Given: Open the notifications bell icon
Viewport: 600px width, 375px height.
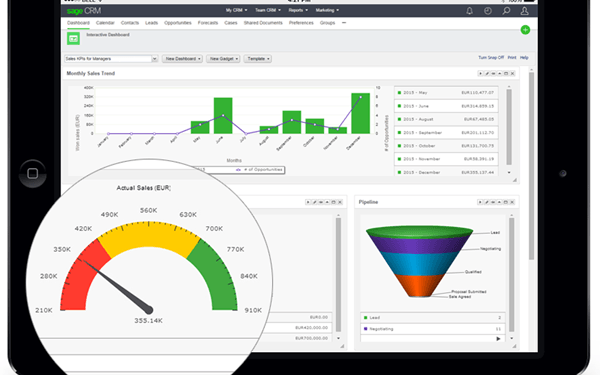Looking at the screenshot, I should 470,11.
